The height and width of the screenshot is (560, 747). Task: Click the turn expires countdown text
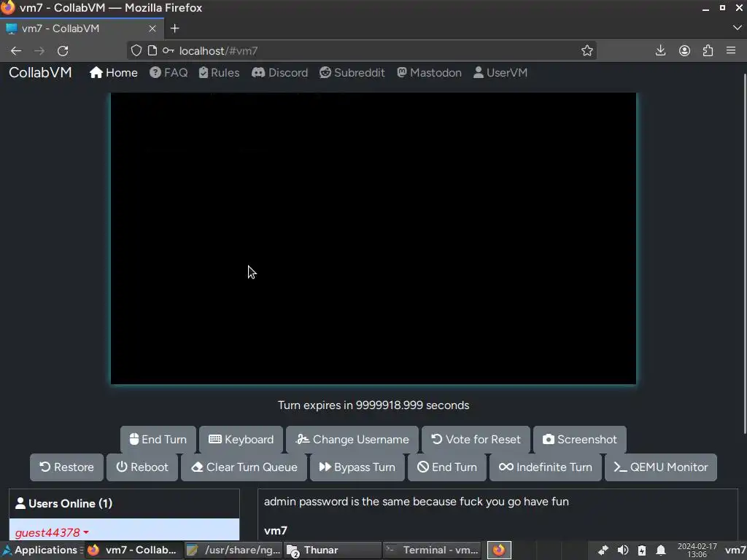click(373, 405)
